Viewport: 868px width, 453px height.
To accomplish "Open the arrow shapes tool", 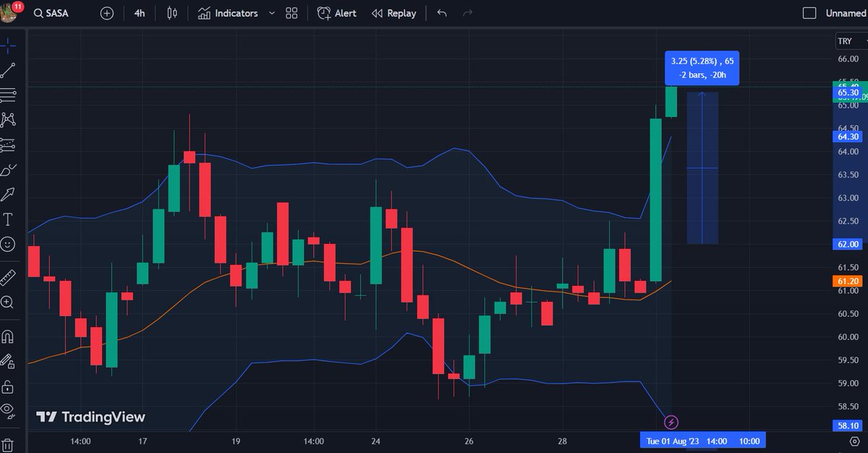I will tap(8, 195).
